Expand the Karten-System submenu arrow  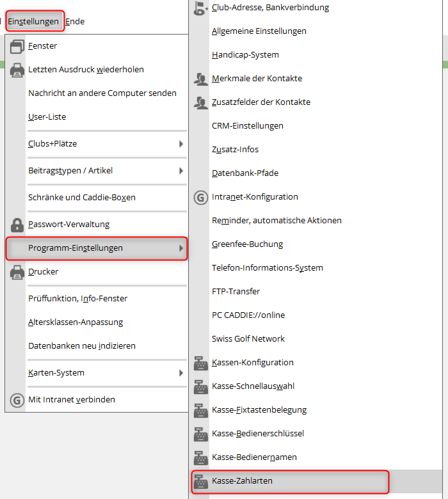pyautogui.click(x=181, y=373)
